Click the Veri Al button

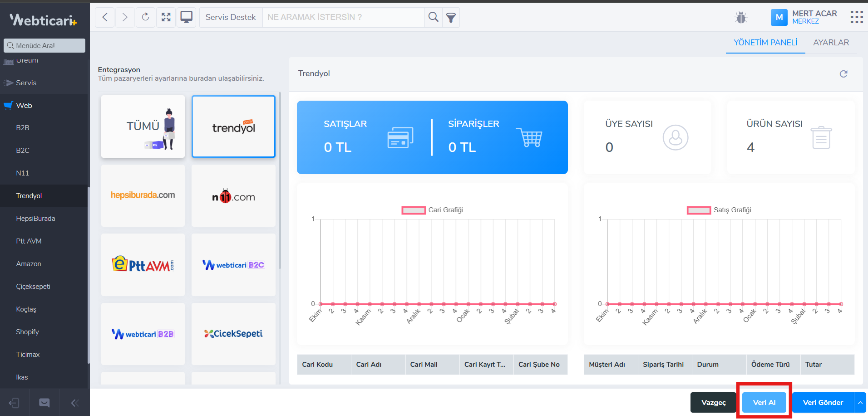pos(764,403)
